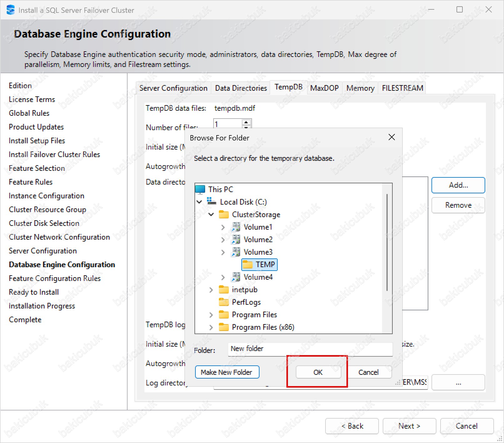Expand the Program Files folder node
This screenshot has height=443, width=504.
coord(211,315)
